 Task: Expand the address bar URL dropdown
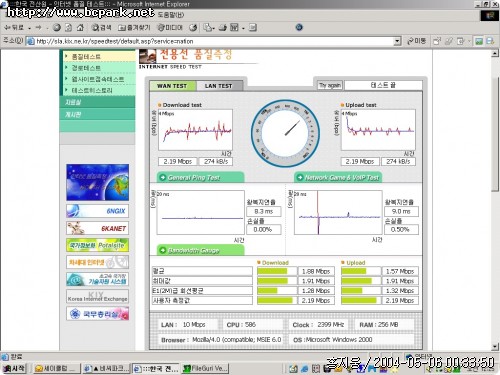click(397, 41)
